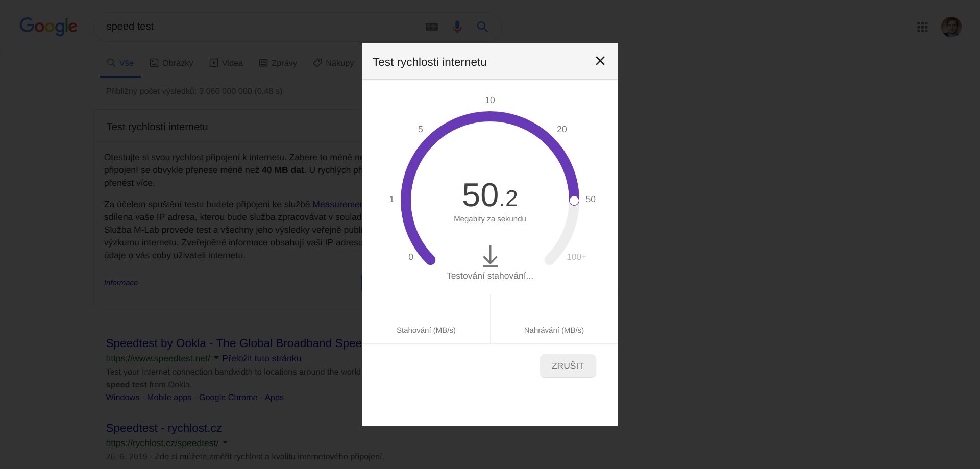The width and height of the screenshot is (980, 469).
Task: Click the 'Test rychlosti internetu' dialog title
Action: pos(430,62)
